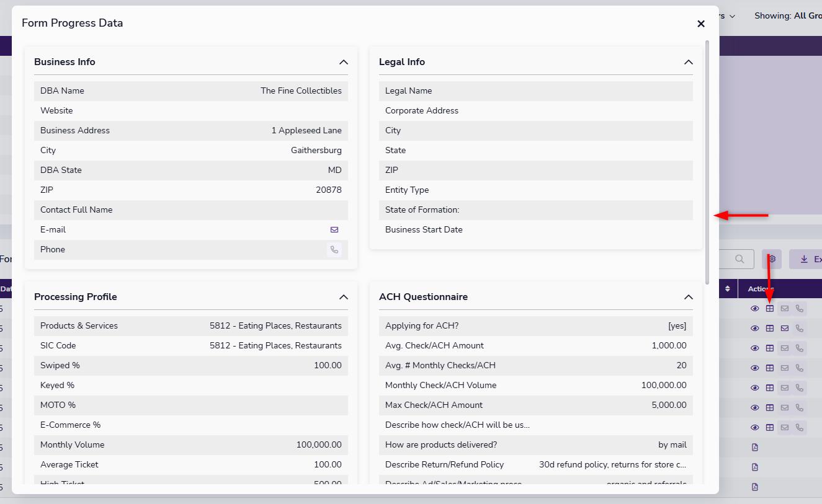Click the search magnifier icon in background
The width and height of the screenshot is (822, 504).
[739, 259]
